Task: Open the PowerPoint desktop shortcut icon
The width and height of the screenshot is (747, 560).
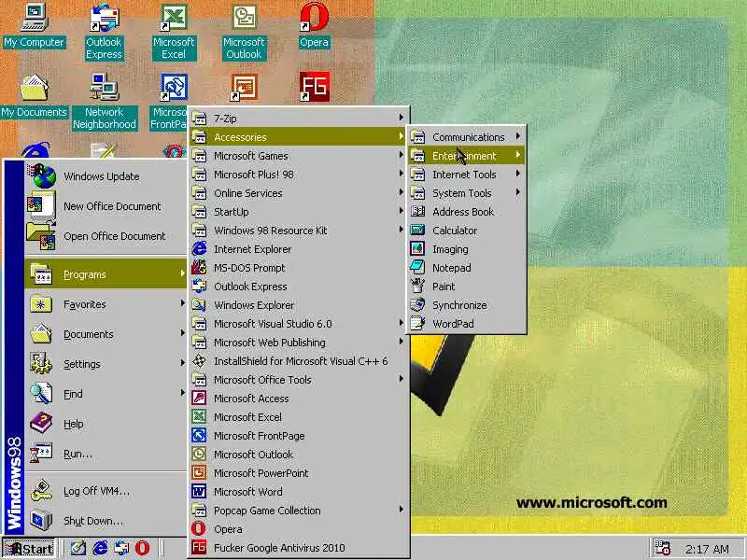Action: point(244,88)
